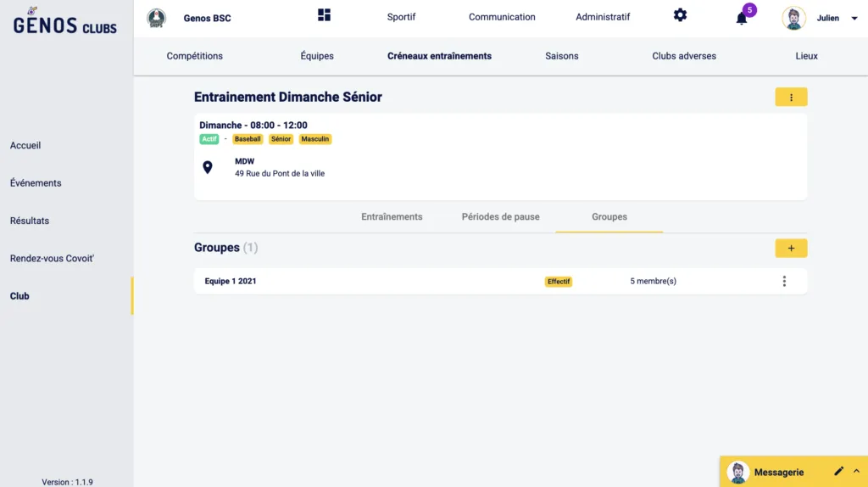
Task: Add a new group with plus button
Action: [x=791, y=248]
